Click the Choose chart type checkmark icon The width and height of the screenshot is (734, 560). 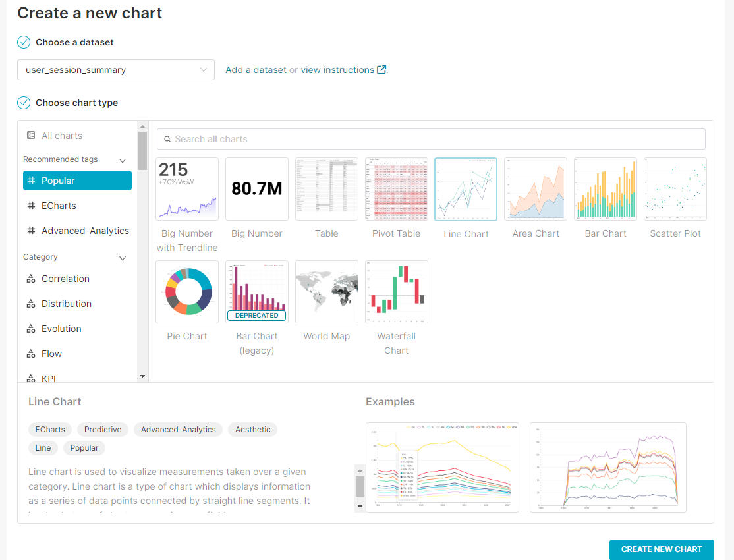(24, 103)
